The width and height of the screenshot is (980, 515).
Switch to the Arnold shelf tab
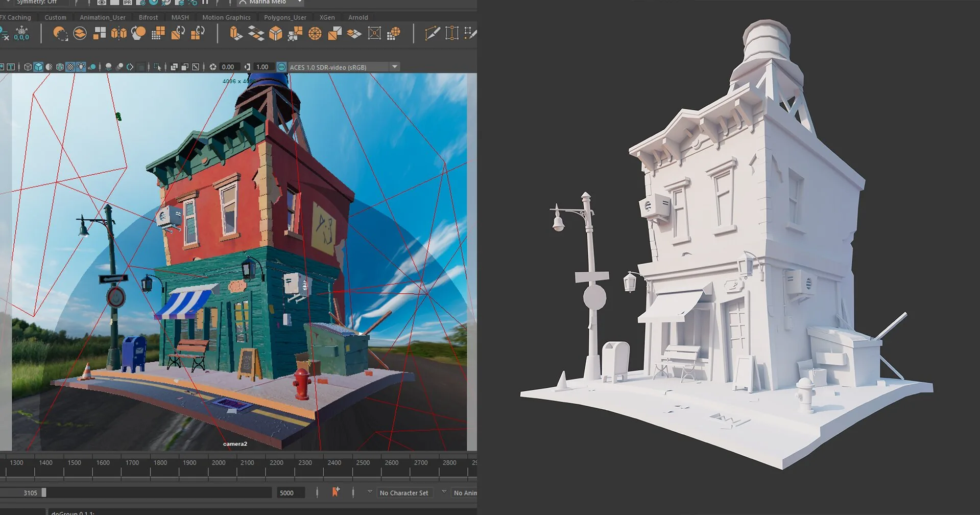click(x=358, y=17)
